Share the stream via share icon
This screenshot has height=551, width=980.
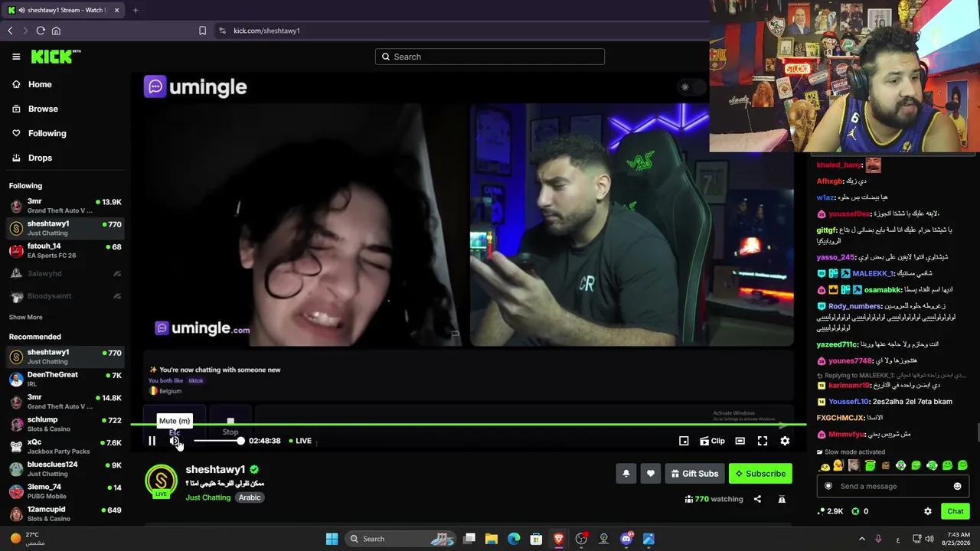757,499
